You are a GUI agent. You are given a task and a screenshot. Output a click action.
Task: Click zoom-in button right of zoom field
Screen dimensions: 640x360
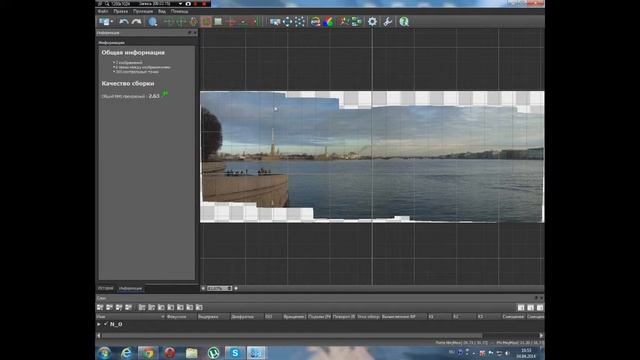(x=236, y=288)
